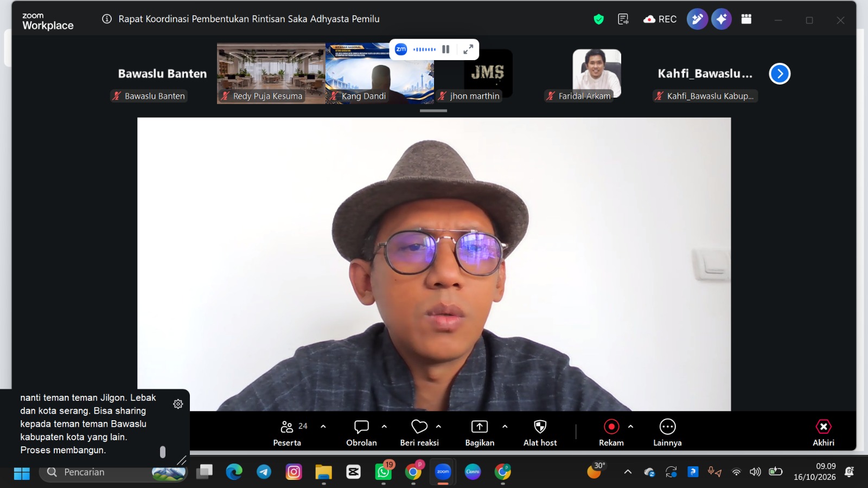Open Instagram from the taskbar
Image resolution: width=868 pixels, height=488 pixels.
(293, 472)
